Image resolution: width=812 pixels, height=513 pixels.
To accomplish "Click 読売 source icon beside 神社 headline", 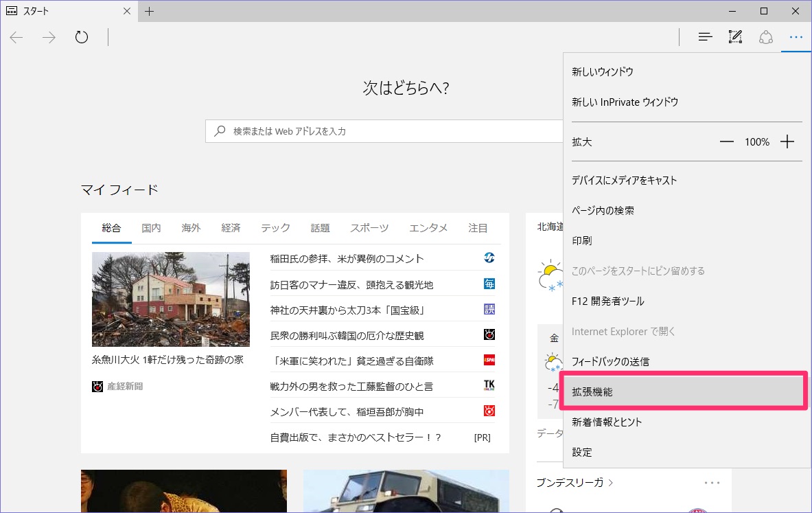I will pyautogui.click(x=489, y=309).
